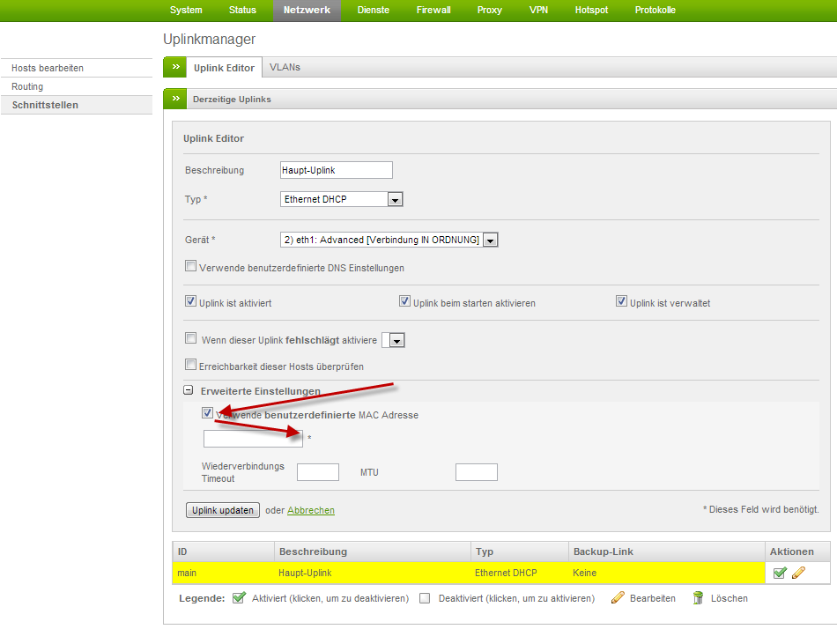Click the MTU input field
The width and height of the screenshot is (837, 644).
[x=476, y=472]
